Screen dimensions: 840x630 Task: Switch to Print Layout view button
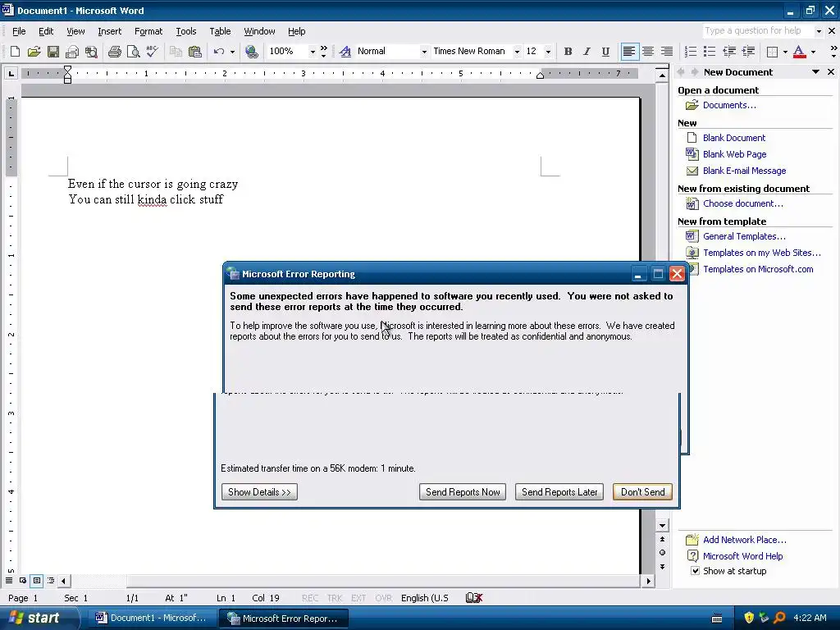click(x=37, y=580)
